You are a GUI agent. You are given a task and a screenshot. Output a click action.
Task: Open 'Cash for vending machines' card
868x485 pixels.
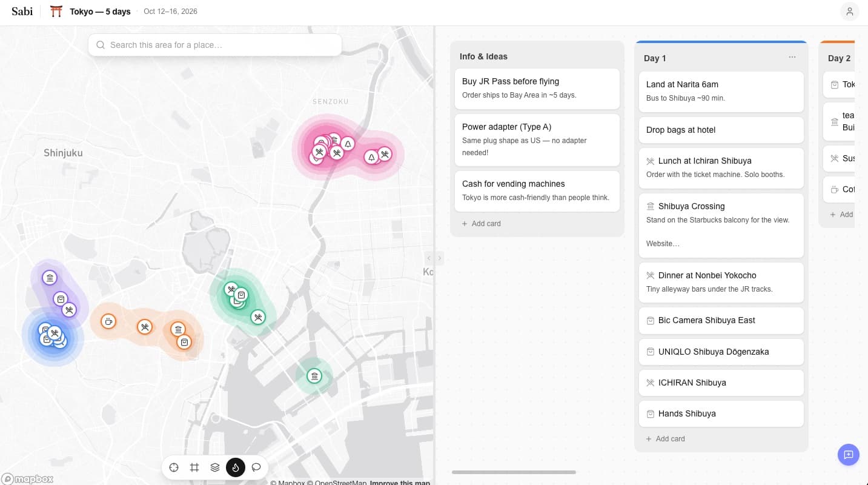(x=537, y=191)
